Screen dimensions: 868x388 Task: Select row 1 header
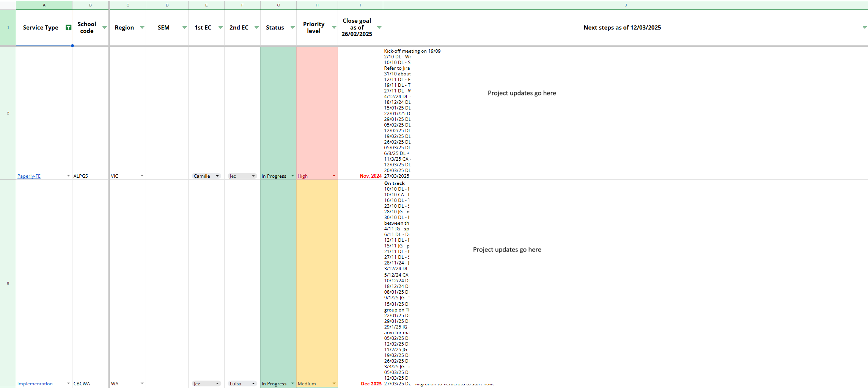(8, 28)
